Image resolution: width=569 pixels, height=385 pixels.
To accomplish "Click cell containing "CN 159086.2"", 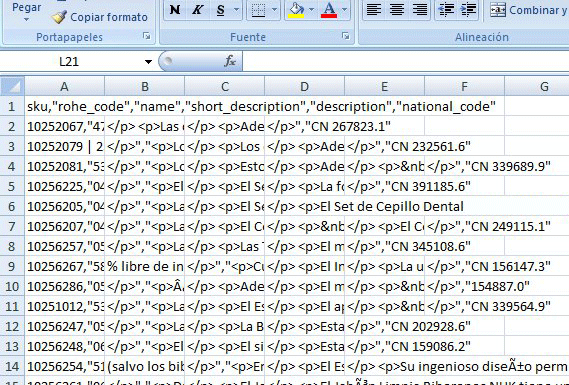I will click(384, 346).
